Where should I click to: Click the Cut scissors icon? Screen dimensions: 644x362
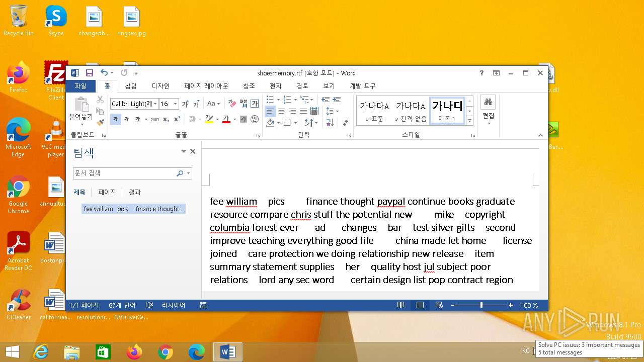pos(100,100)
